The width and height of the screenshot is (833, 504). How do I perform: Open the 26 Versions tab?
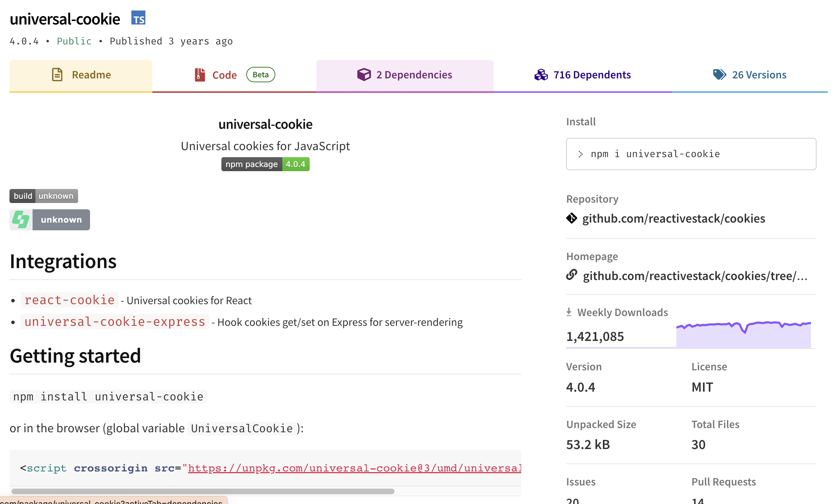click(x=759, y=75)
